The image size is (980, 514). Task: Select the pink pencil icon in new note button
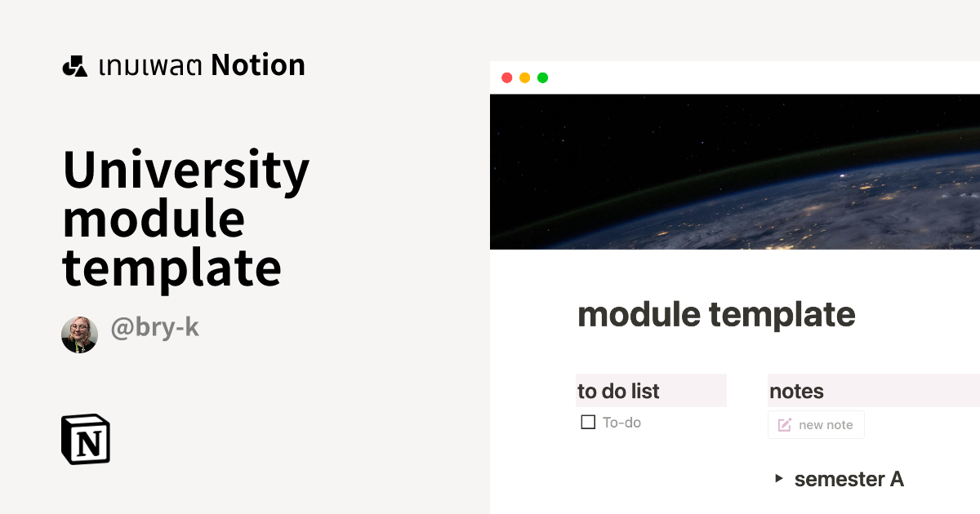coord(785,424)
